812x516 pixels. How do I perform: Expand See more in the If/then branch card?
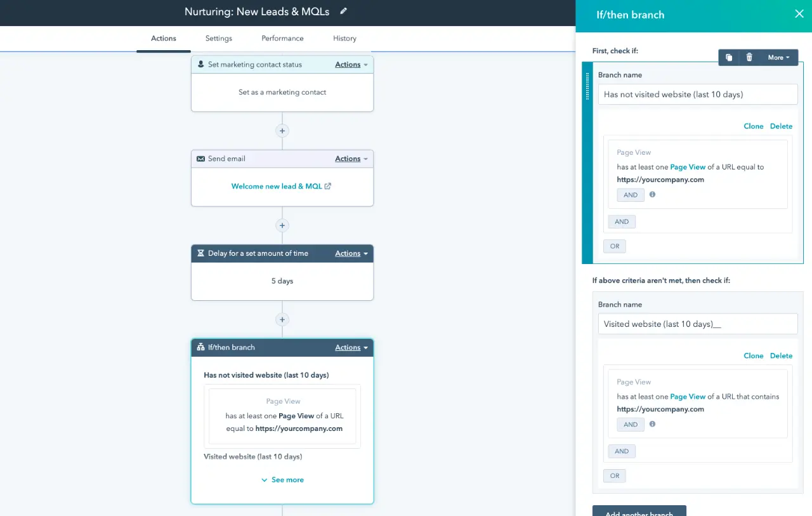pos(282,479)
